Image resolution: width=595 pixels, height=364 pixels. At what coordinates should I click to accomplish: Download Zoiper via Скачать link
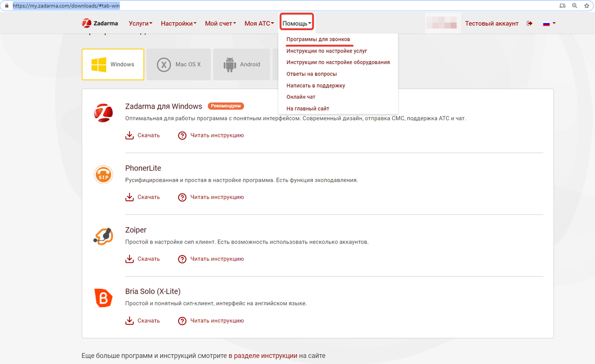point(149,259)
